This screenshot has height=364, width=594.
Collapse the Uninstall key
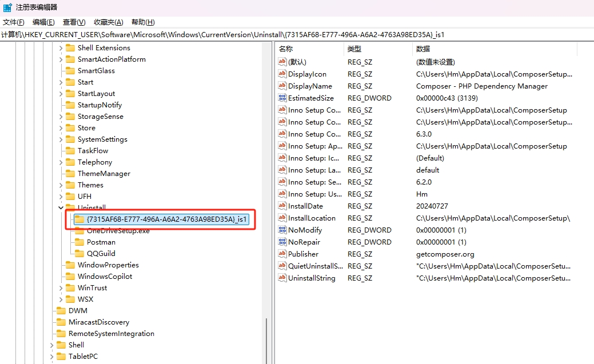tap(61, 207)
